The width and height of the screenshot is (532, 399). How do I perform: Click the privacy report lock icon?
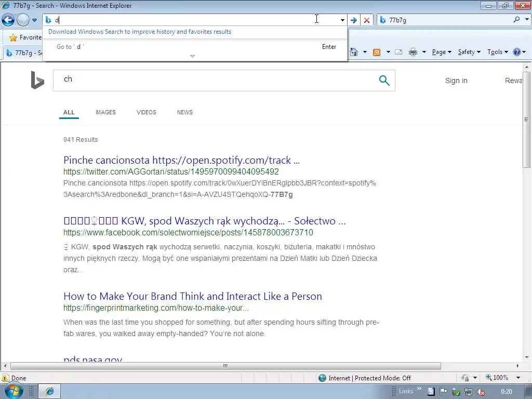(465, 378)
